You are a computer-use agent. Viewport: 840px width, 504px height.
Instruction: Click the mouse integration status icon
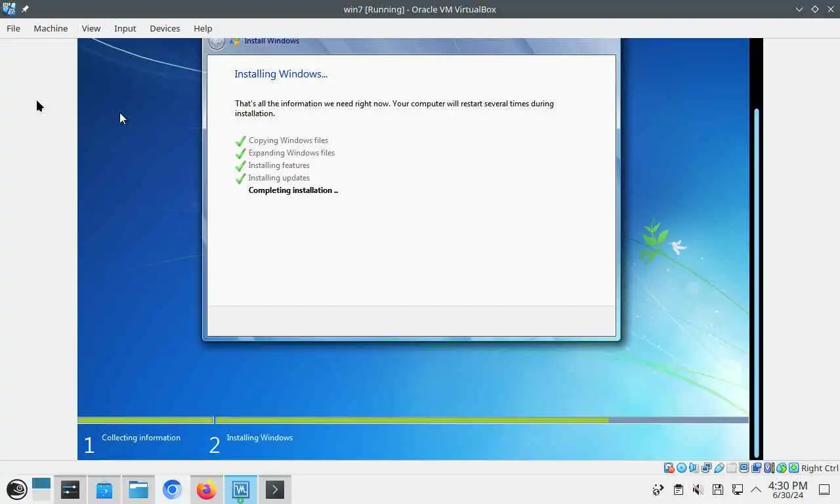[781, 468]
